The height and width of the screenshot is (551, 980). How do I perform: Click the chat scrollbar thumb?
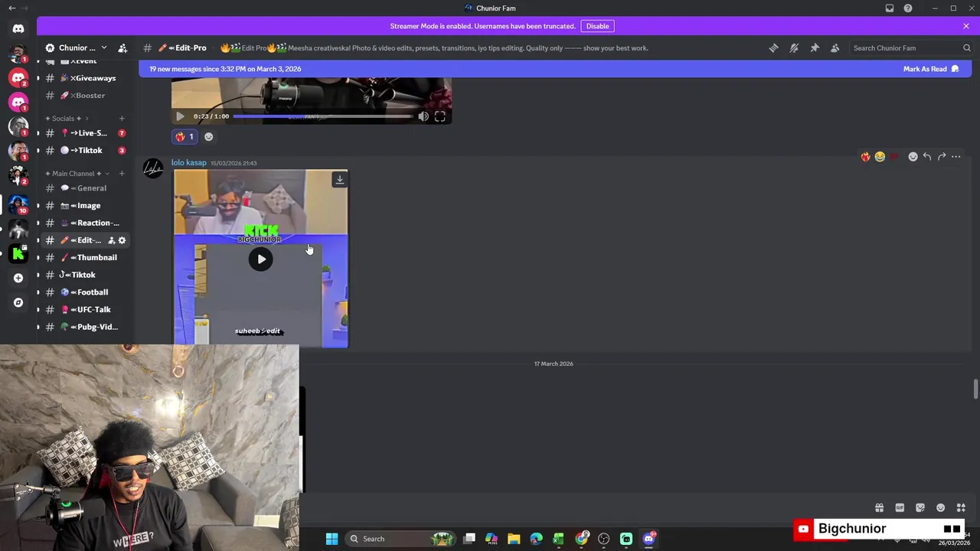coord(975,389)
